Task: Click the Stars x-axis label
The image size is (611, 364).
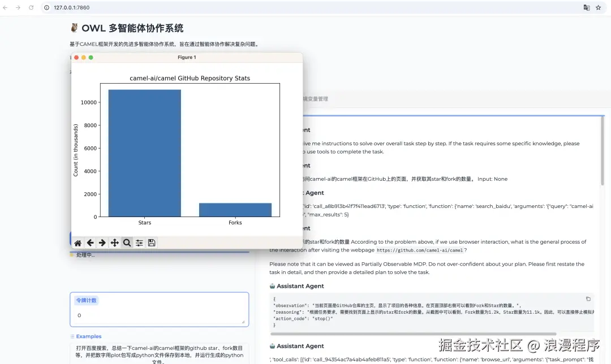Action: 145,223
